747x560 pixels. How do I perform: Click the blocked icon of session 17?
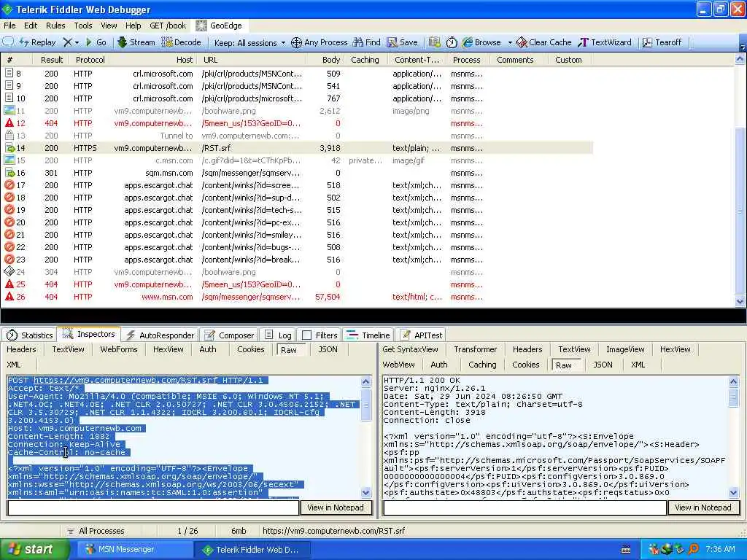click(9, 184)
